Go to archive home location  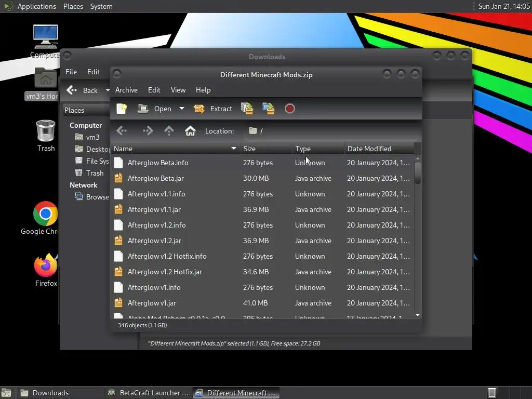190,130
